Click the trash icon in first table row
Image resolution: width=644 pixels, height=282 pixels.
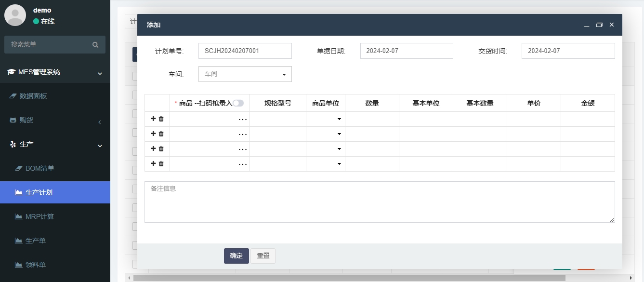coord(161,119)
